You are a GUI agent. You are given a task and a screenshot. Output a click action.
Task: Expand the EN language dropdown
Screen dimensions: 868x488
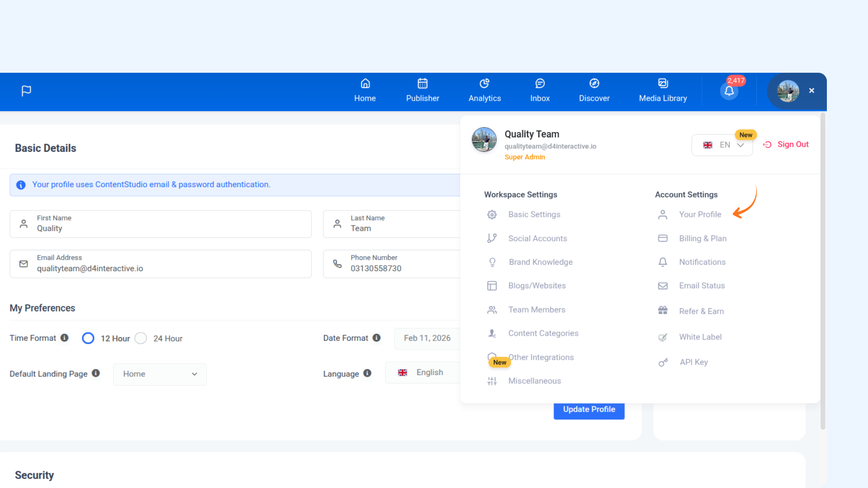pos(722,145)
